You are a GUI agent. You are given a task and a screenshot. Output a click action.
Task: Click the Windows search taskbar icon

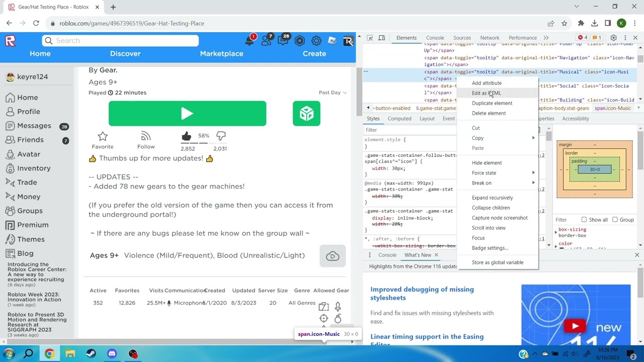28,354
